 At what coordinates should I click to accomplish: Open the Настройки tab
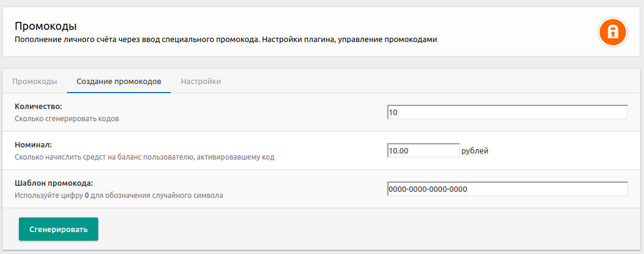[201, 82]
